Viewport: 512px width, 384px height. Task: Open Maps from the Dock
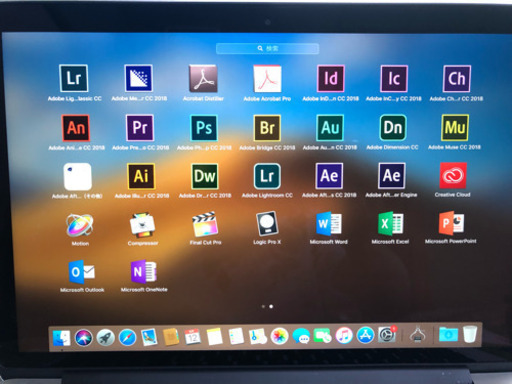point(258,337)
